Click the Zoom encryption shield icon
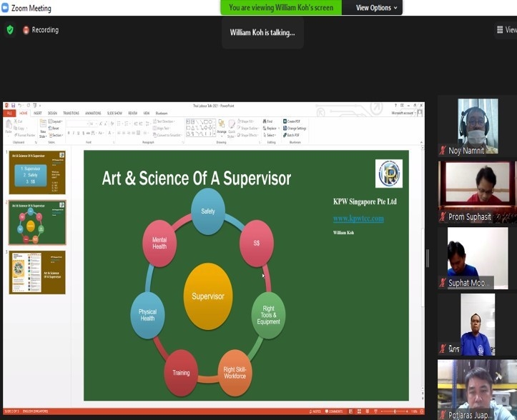 pyautogui.click(x=10, y=30)
